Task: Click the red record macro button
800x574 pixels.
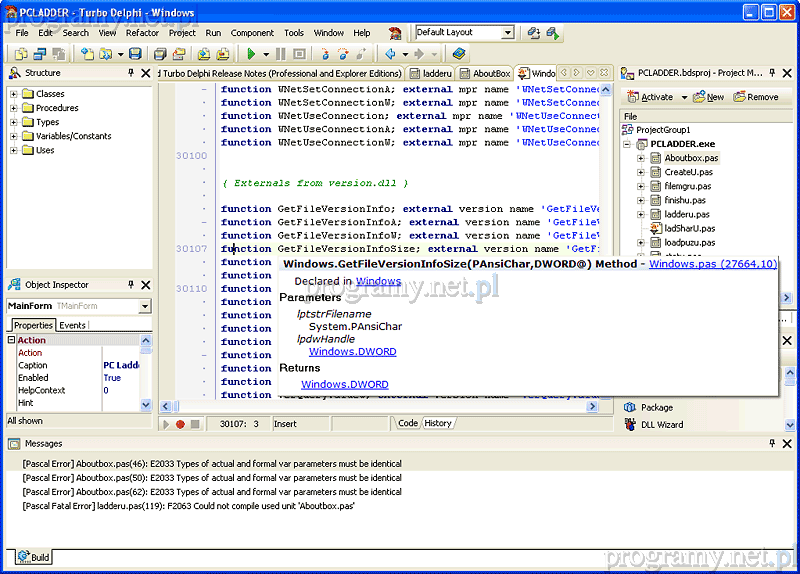Action: (180, 424)
